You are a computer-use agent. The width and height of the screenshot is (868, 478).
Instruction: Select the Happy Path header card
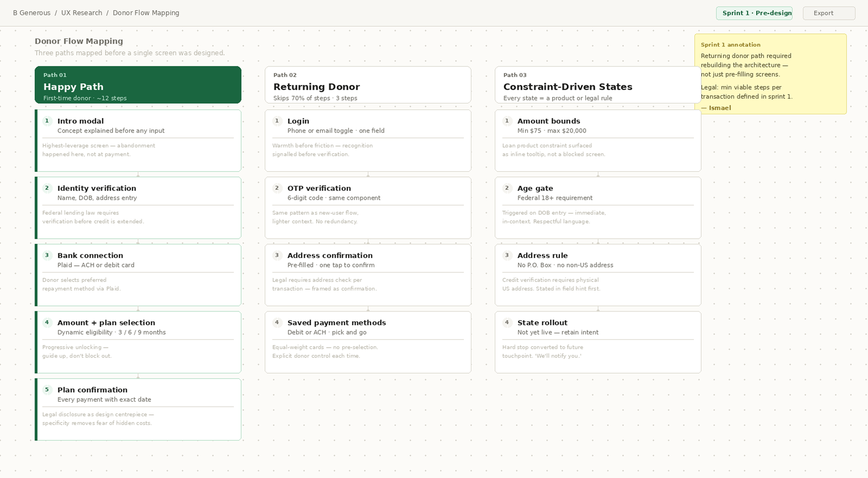[x=138, y=85]
